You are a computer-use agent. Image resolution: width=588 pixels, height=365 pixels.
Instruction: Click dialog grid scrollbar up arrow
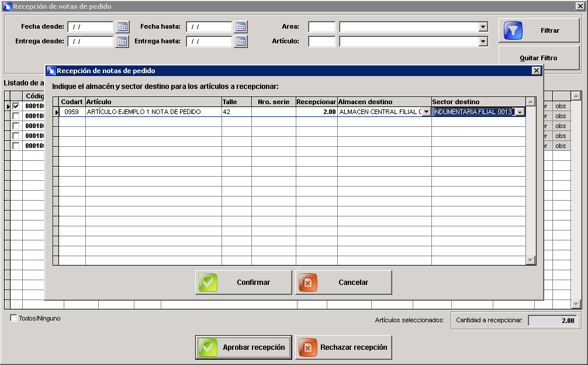(530, 102)
